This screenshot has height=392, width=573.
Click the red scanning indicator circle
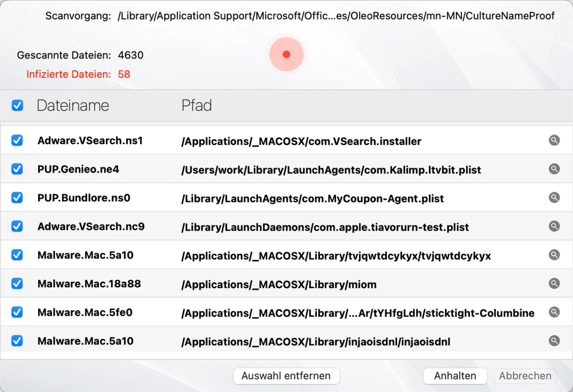tap(286, 54)
